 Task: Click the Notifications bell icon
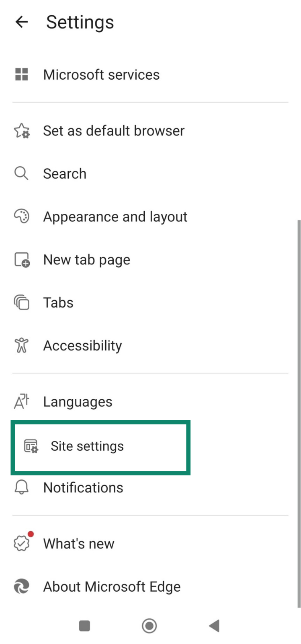(21, 487)
